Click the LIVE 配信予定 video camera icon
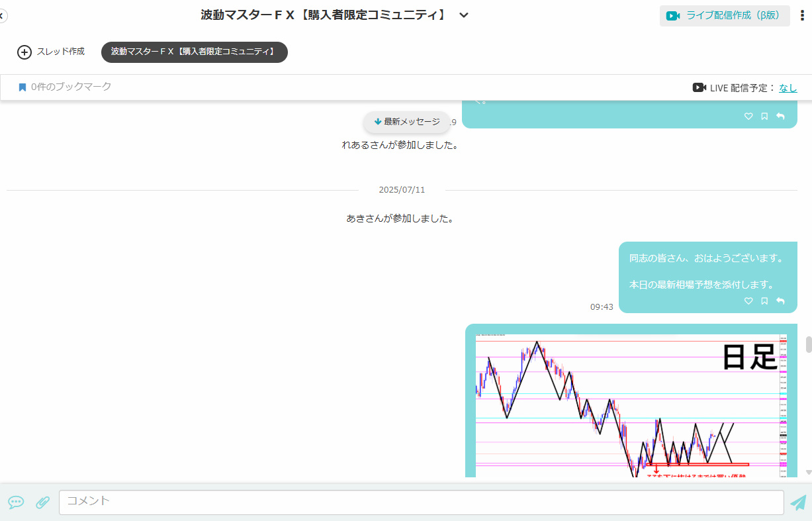812x521 pixels. [x=699, y=87]
